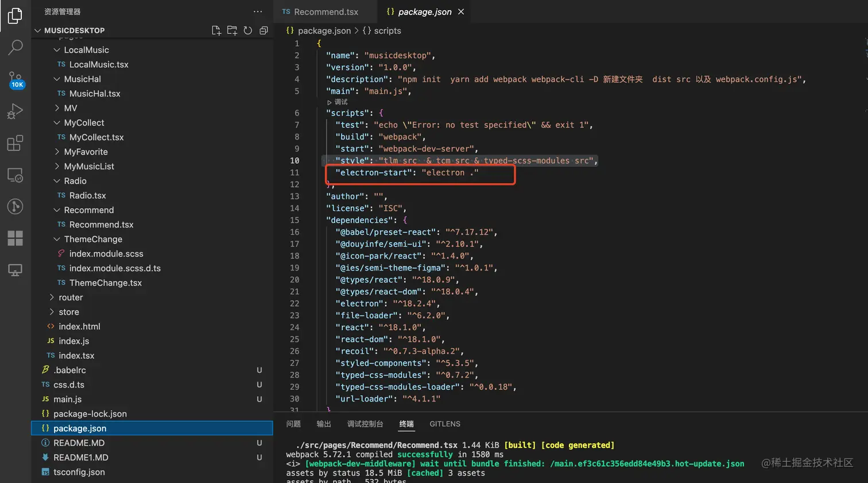868x483 pixels.
Task: Click package.json in the breadcrumb
Action: click(324, 30)
